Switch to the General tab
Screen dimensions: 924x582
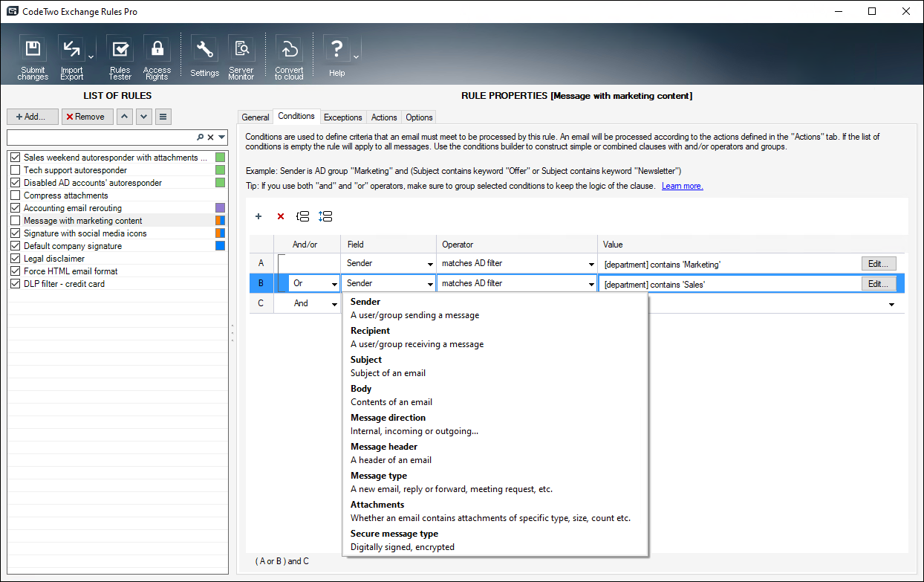tap(256, 117)
